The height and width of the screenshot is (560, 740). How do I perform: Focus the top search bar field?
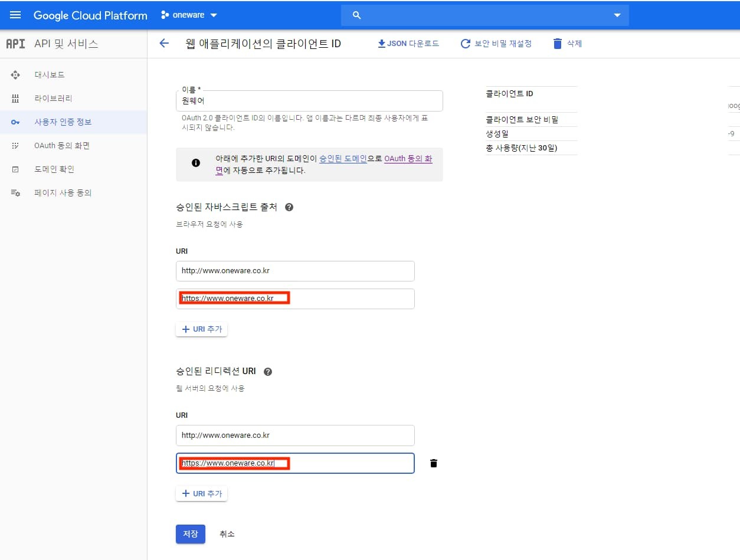pos(484,15)
